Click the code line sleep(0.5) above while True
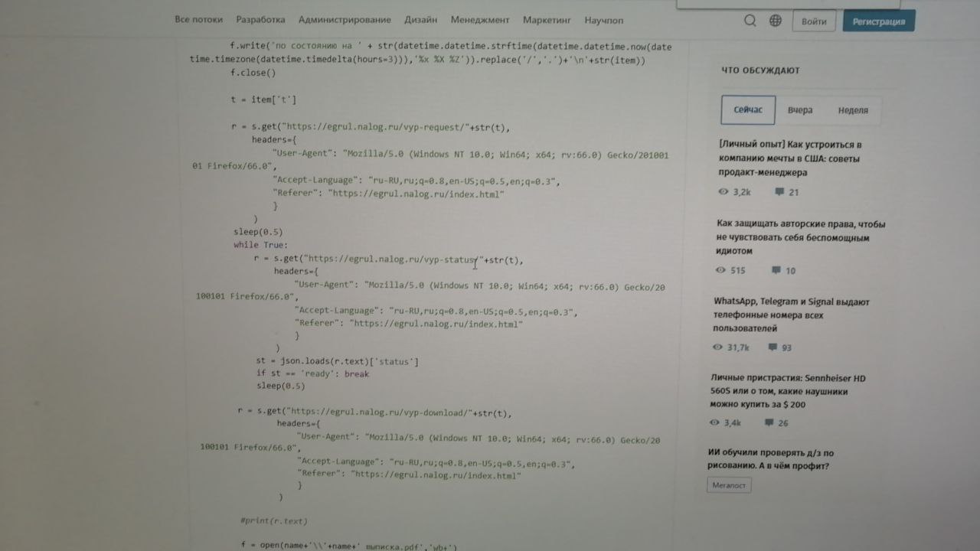The height and width of the screenshot is (551, 980). tap(258, 232)
